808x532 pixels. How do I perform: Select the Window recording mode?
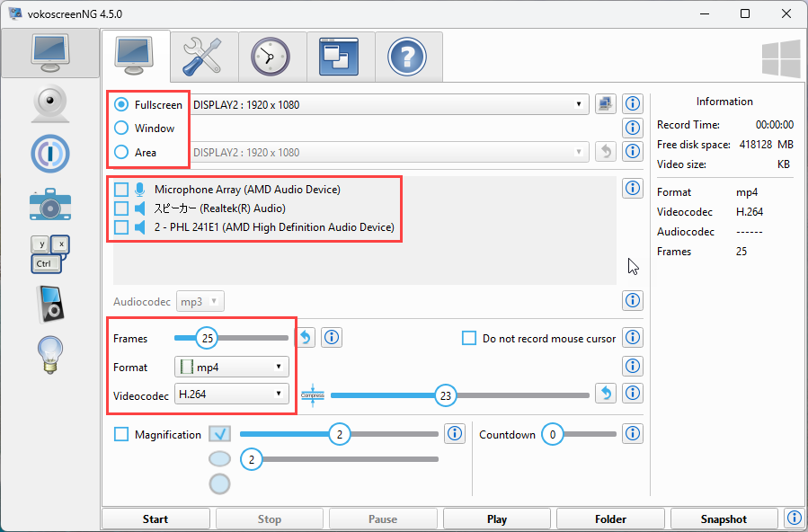click(x=145, y=129)
